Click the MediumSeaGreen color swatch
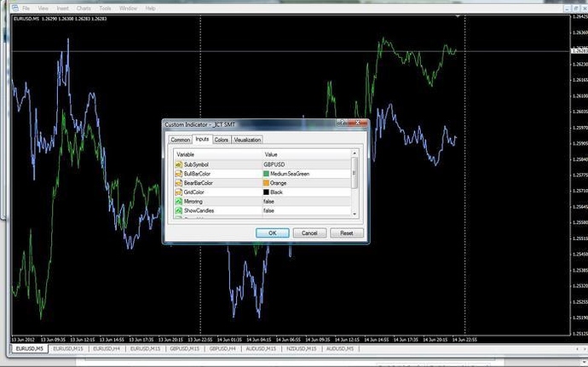 (x=266, y=174)
